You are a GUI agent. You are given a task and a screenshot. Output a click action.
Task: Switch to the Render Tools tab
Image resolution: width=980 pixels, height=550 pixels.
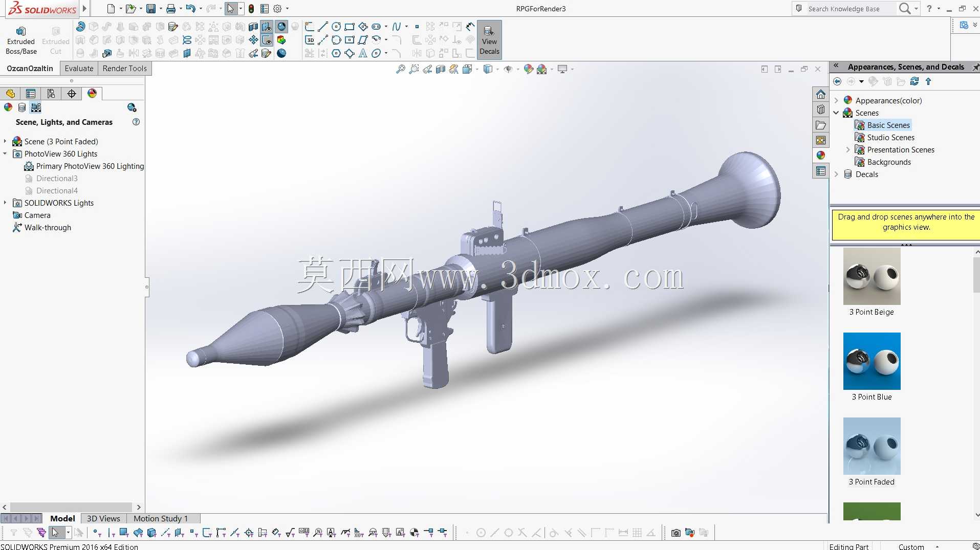[x=124, y=69]
